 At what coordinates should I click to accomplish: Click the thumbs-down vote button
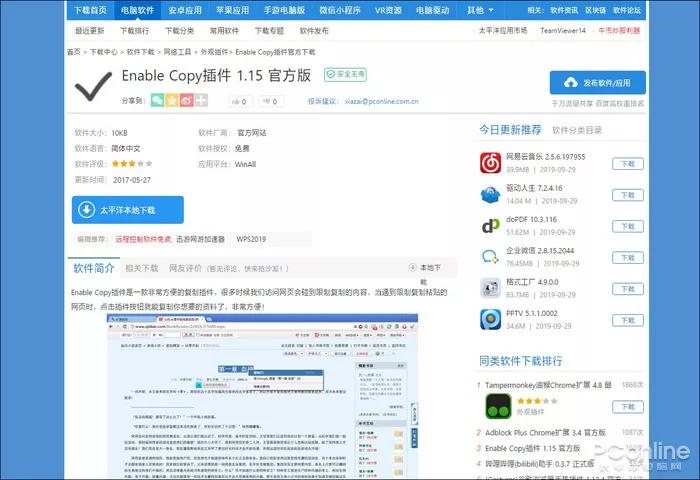coord(271,101)
